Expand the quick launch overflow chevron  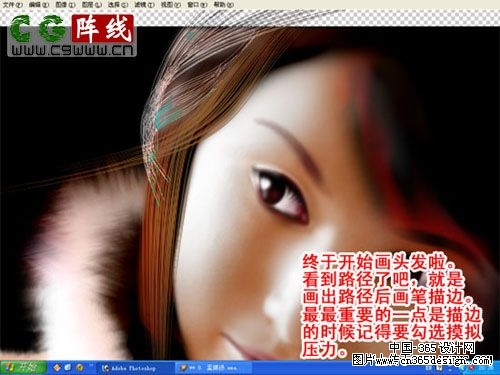[x=90, y=366]
